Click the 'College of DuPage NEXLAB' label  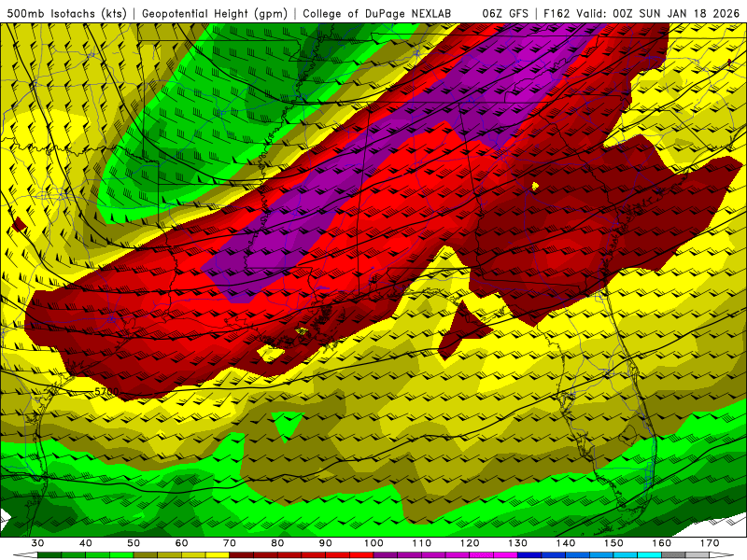click(377, 14)
